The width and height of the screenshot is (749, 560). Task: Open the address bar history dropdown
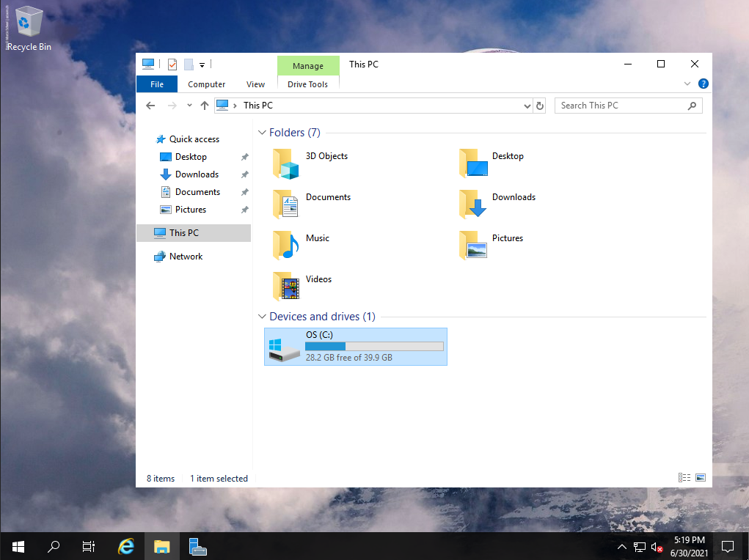pos(527,106)
